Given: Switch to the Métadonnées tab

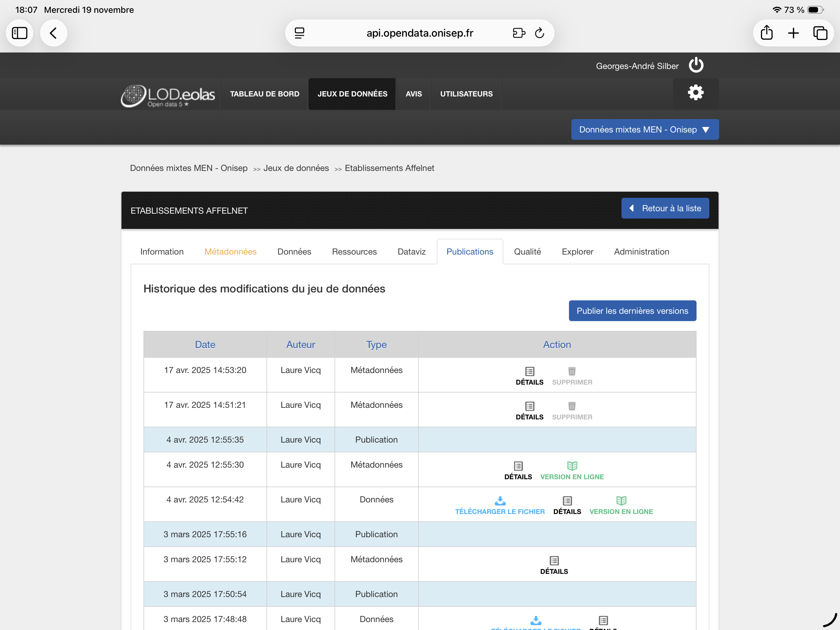Looking at the screenshot, I should pos(230,252).
